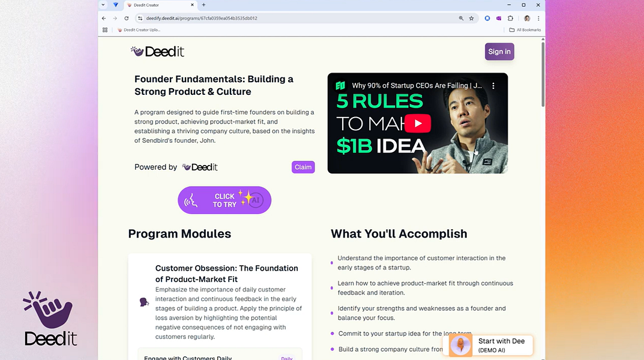Open the apps grid in bookmarks bar
Image resolution: width=644 pixels, height=360 pixels.
tap(105, 30)
